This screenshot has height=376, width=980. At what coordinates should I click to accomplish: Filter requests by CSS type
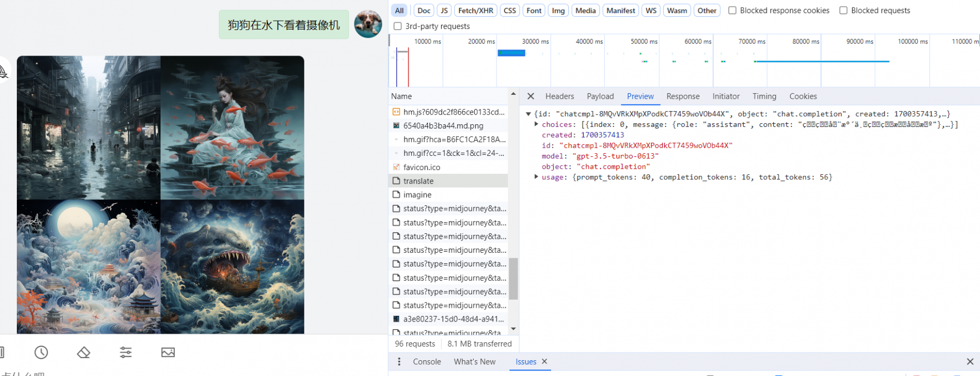[x=510, y=10]
